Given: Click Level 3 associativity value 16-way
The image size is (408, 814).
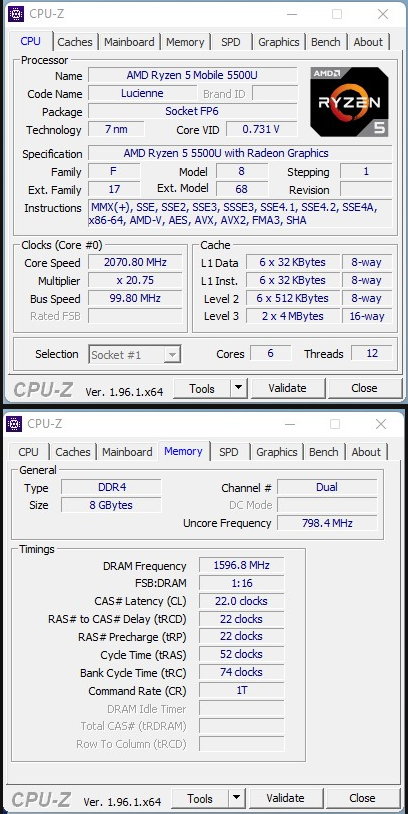Looking at the screenshot, I should point(367,316).
